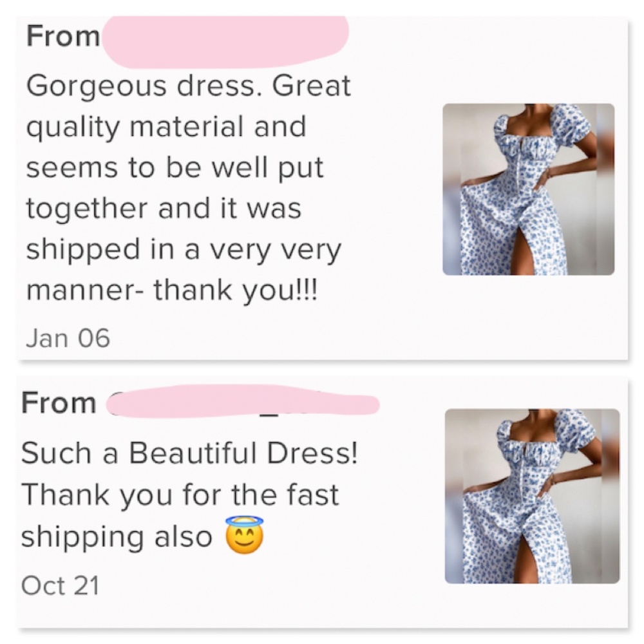Select the 'shipped in a very very' line

pos(184,250)
